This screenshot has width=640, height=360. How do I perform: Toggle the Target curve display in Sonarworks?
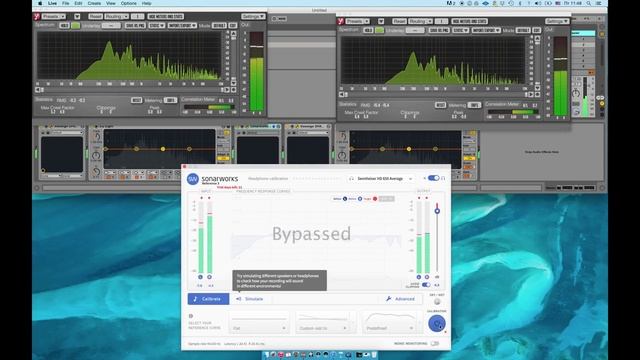tap(375, 199)
